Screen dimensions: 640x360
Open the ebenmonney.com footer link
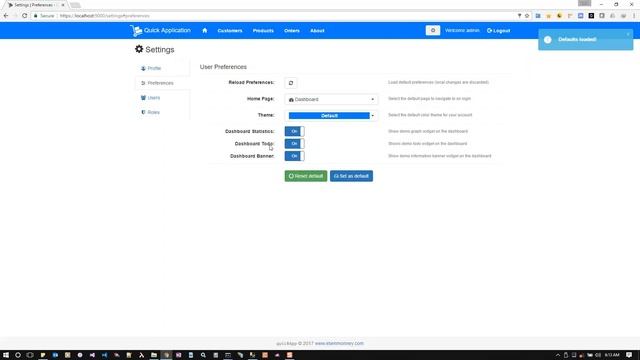click(x=339, y=343)
